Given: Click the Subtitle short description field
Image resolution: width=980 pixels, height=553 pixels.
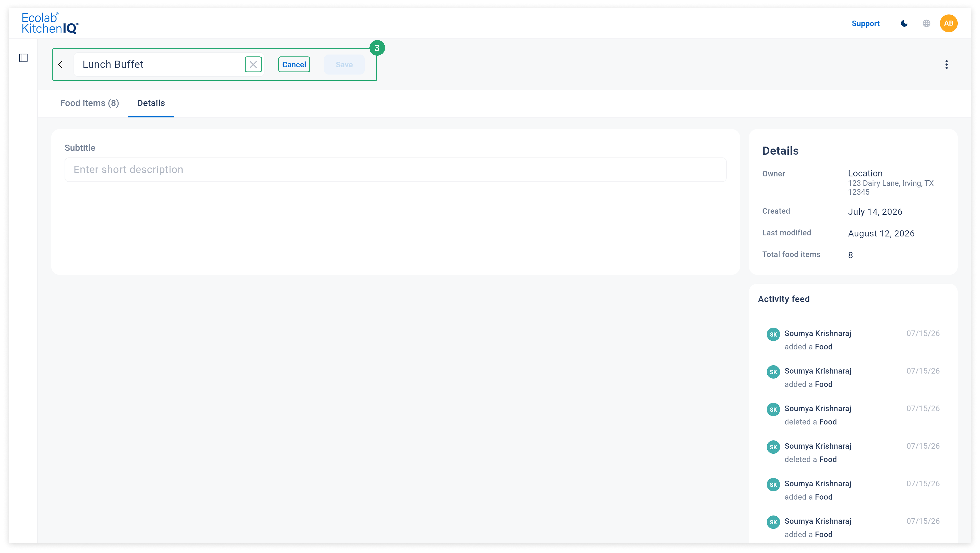Looking at the screenshot, I should click(395, 170).
